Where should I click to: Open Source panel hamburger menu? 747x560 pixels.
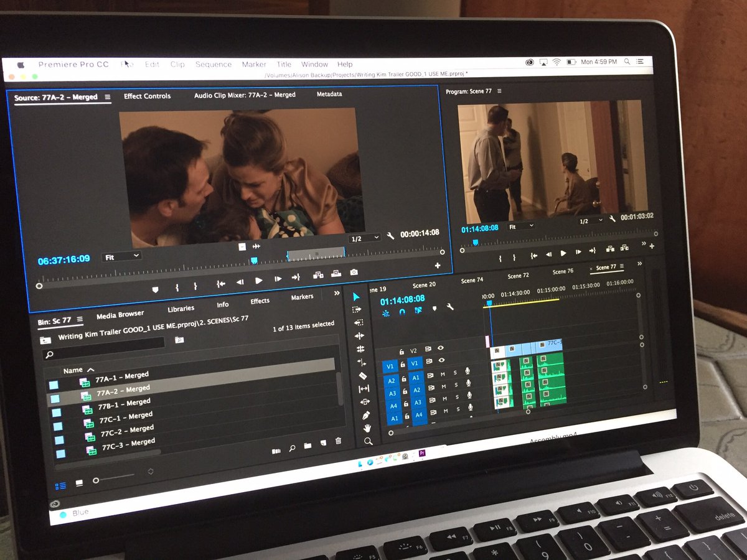pyautogui.click(x=107, y=97)
